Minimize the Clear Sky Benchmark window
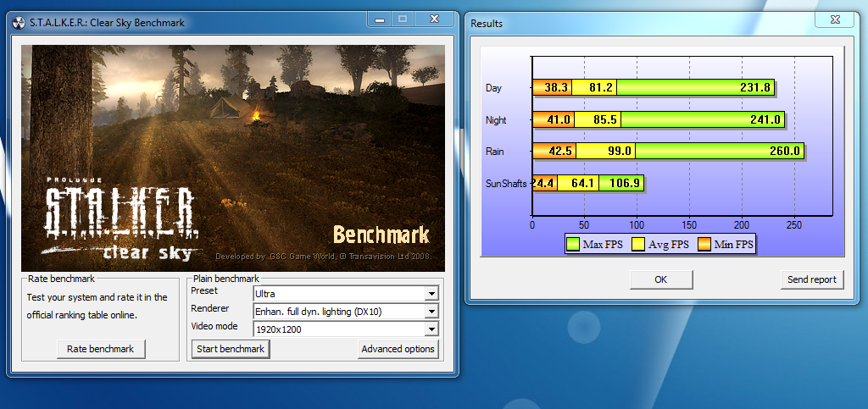The height and width of the screenshot is (409, 868). click(x=380, y=19)
